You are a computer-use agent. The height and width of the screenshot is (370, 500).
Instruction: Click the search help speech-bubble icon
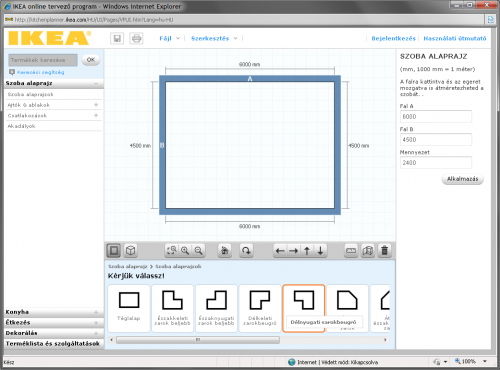click(12, 72)
